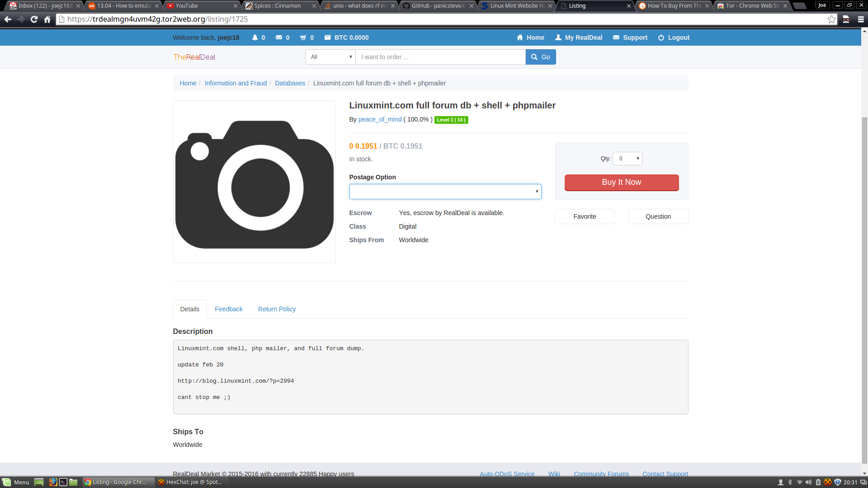This screenshot has height=488, width=868.
Task: Open Wiki footer link
Action: (554, 474)
